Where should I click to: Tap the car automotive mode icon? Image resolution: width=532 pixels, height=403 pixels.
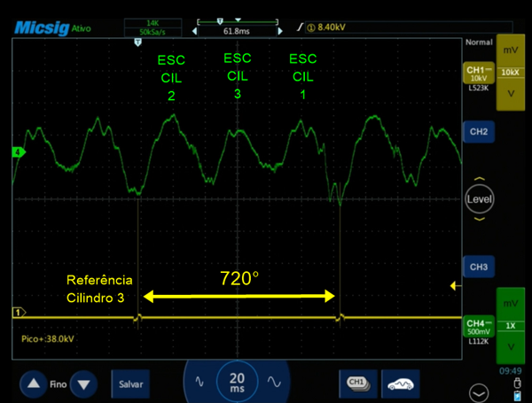[x=401, y=383]
